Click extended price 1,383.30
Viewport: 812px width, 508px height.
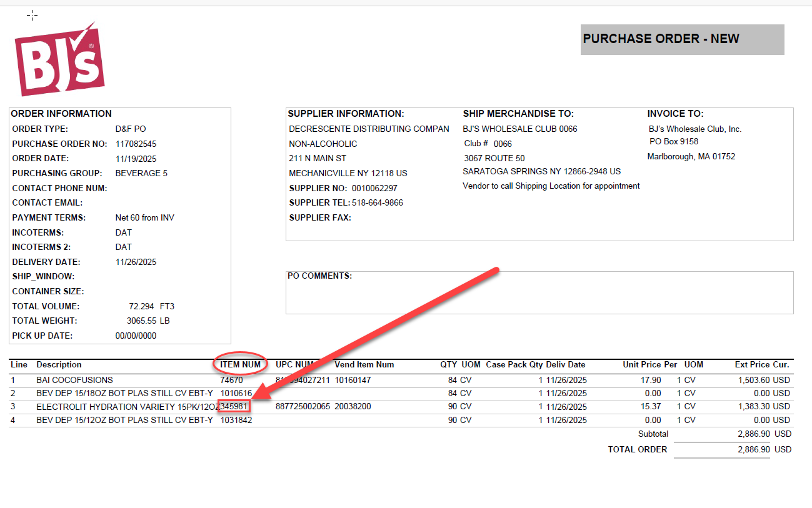pos(754,407)
